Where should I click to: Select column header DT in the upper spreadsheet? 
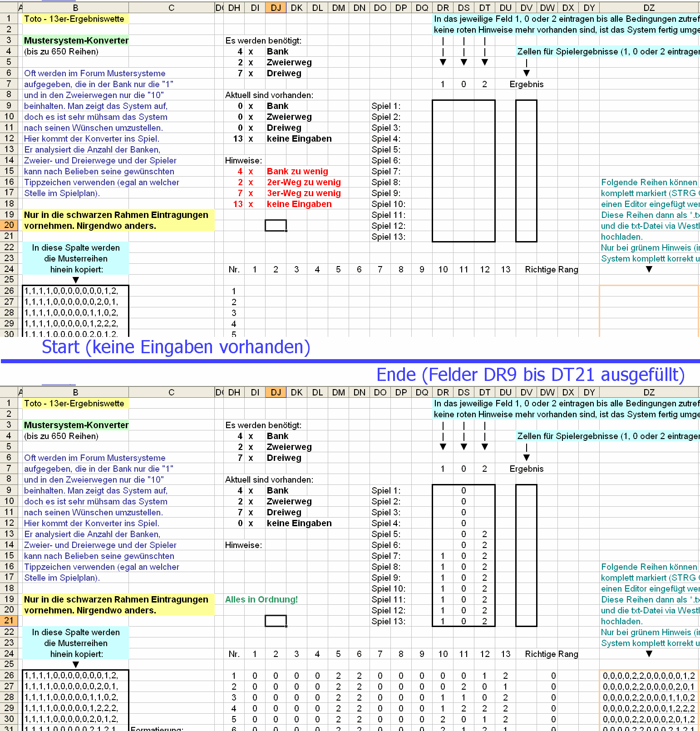click(485, 8)
